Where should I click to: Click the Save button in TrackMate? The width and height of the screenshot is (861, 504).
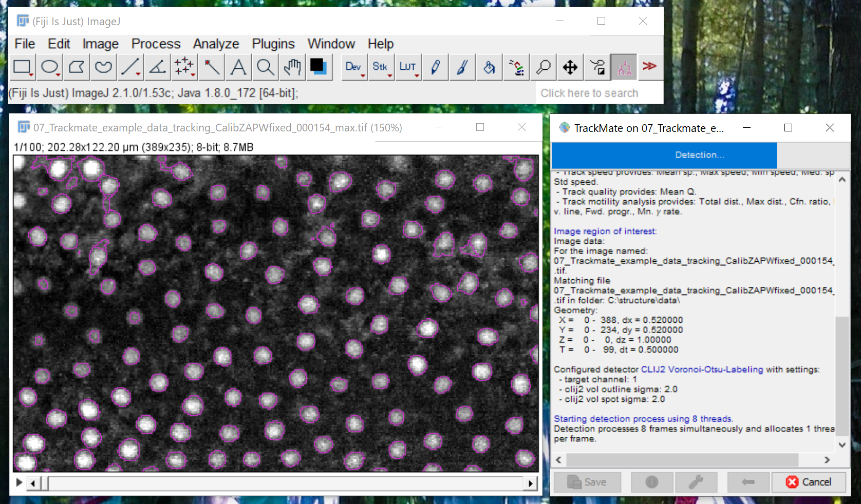[587, 482]
